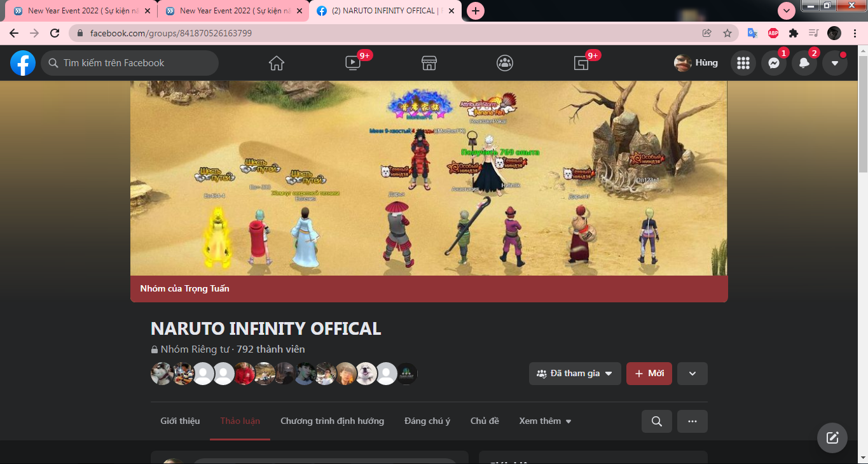This screenshot has width=868, height=464.
Task: Open the Facebook Watch video icon
Action: [x=352, y=63]
